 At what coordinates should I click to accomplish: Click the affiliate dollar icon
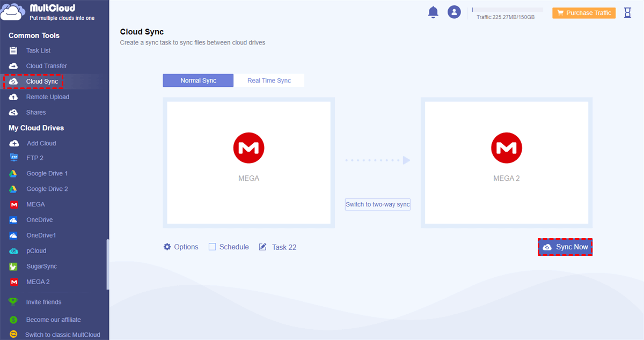pyautogui.click(x=13, y=320)
